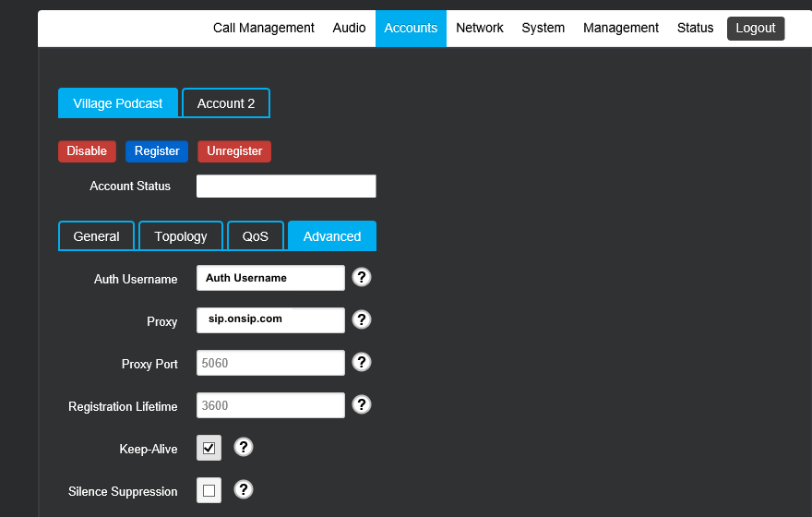Click into Auth Username input

click(271, 278)
